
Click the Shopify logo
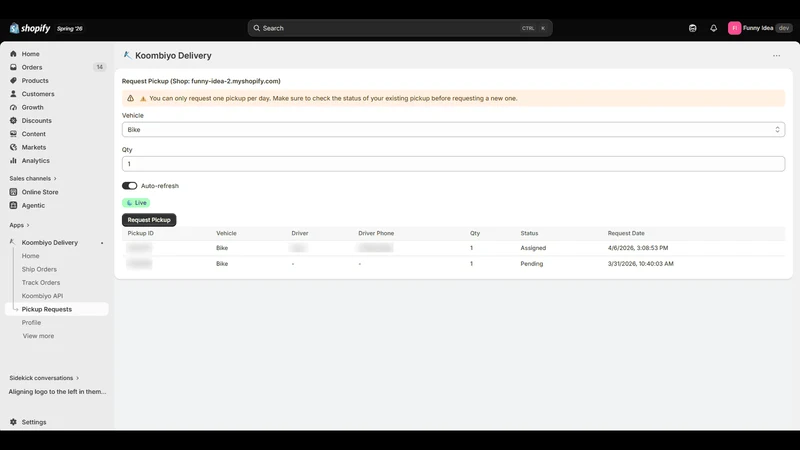pos(30,28)
